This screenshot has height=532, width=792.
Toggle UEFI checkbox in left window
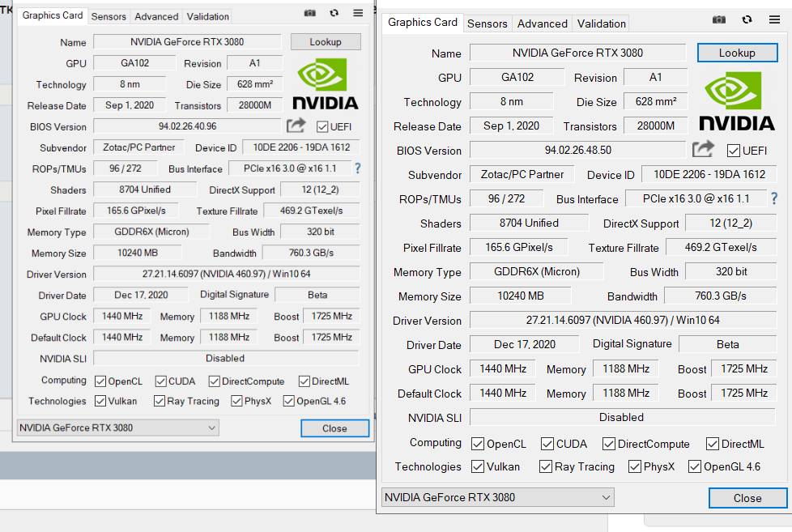tap(322, 127)
